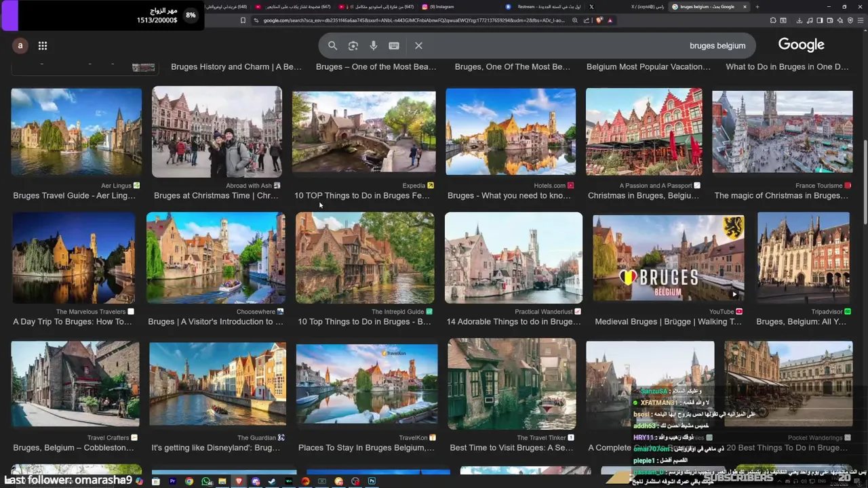868x488 pixels.
Task: Click 'Bruges | A Visitor's Introduction to ...' title
Action: click(x=216, y=322)
